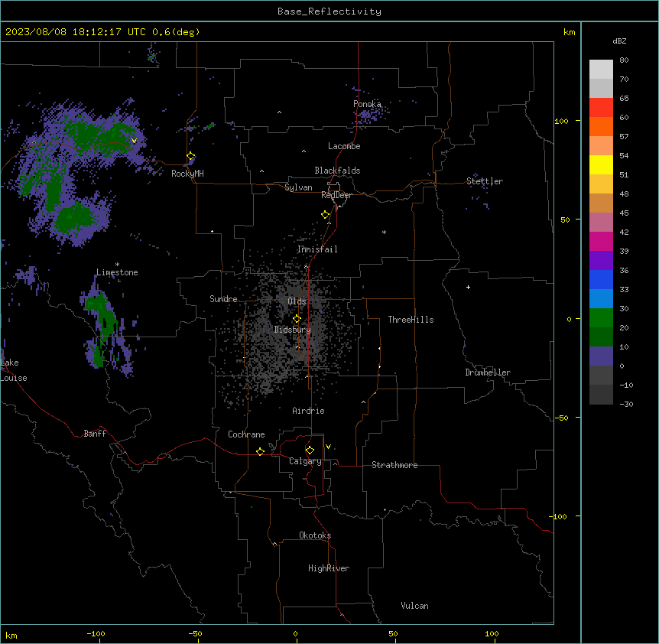Select the RedDeer city label
The image size is (659, 644).
pos(336,195)
